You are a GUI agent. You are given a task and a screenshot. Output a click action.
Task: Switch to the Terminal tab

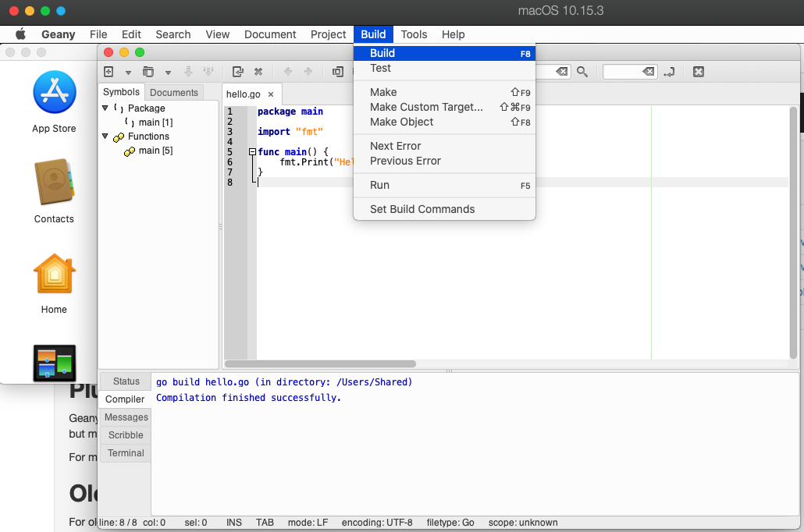click(x=126, y=453)
